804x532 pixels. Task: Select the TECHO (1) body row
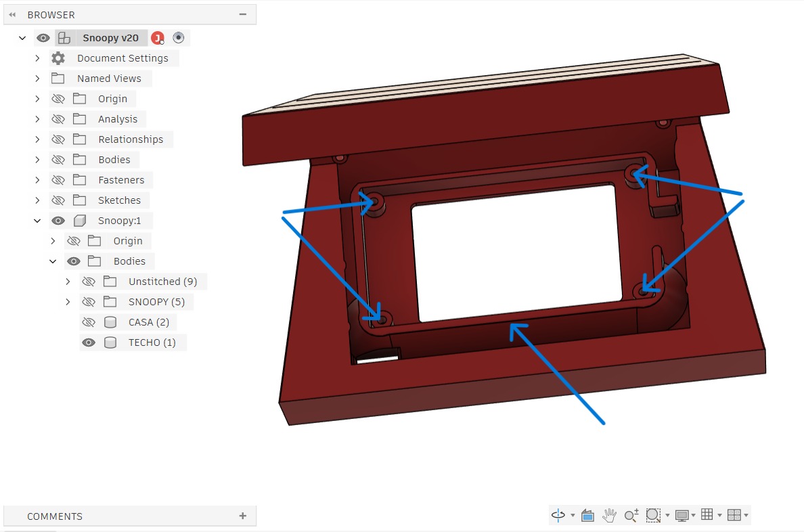pos(133,342)
